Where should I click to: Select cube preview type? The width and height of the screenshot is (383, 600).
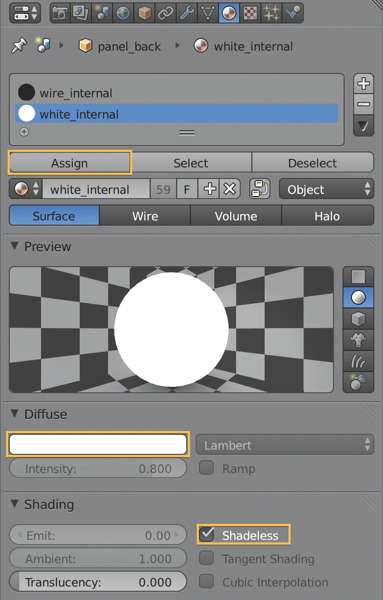point(358,319)
